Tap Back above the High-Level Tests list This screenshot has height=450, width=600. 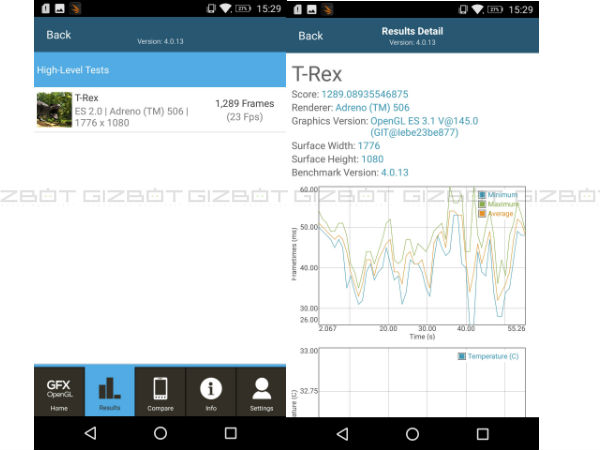click(x=59, y=35)
